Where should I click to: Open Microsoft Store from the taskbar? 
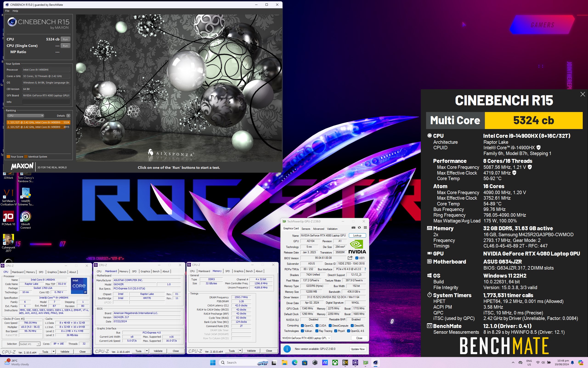click(x=305, y=362)
